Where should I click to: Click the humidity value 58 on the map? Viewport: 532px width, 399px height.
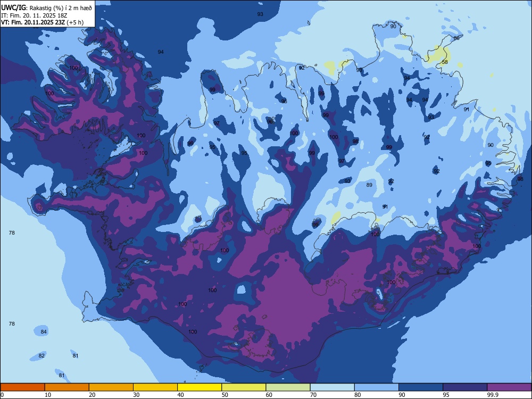point(445,62)
